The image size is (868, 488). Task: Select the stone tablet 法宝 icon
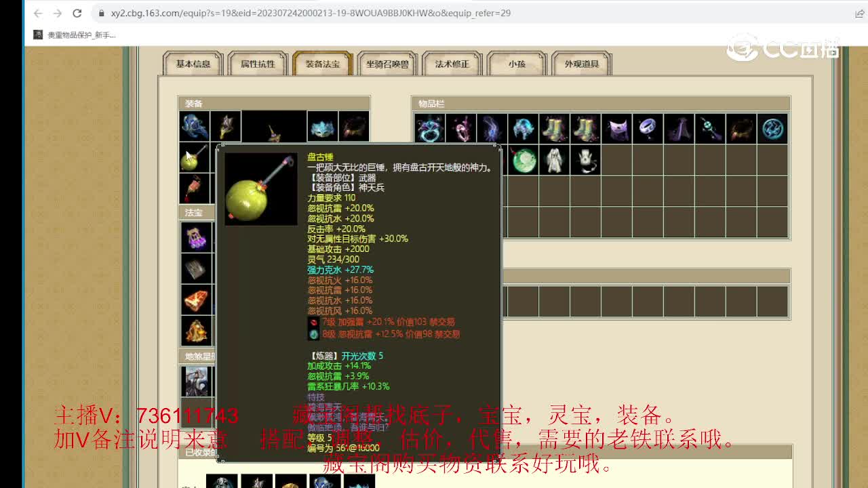pyautogui.click(x=197, y=268)
